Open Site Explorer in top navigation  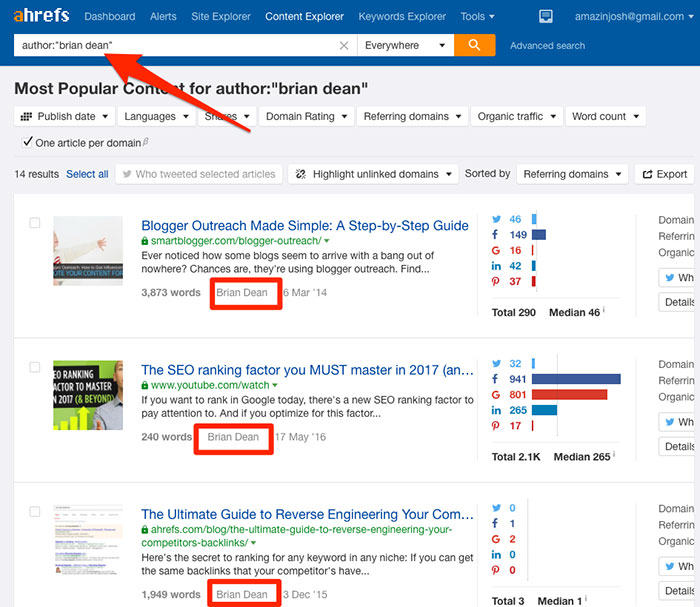pyautogui.click(x=221, y=17)
